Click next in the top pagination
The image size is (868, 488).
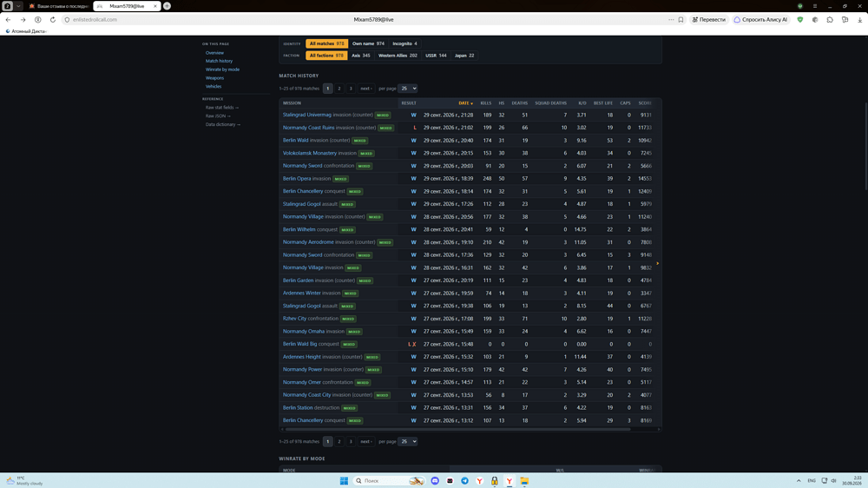tap(366, 89)
